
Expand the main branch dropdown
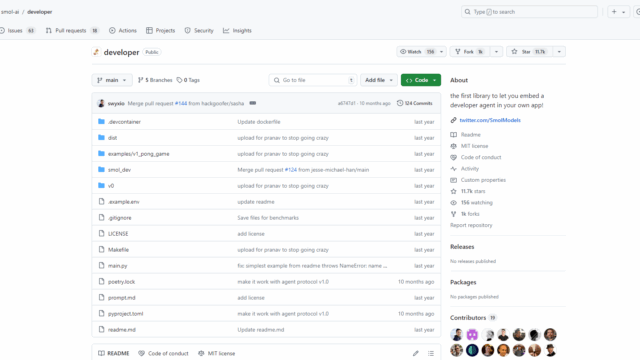coord(112,80)
